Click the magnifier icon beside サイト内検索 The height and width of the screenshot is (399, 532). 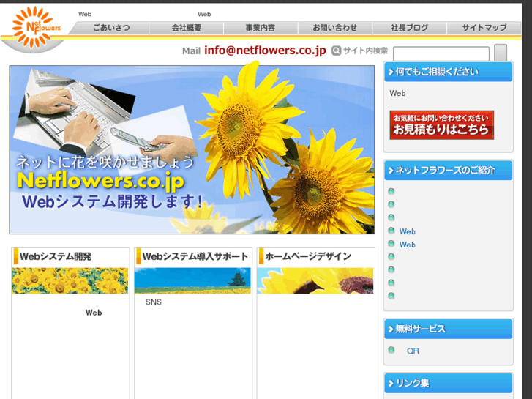point(336,51)
